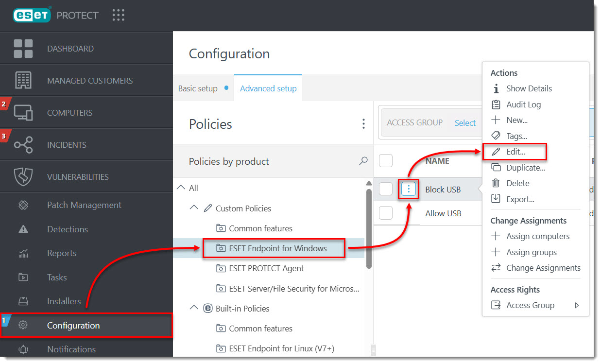Click the Reports chart icon
This screenshot has width=601, height=364.
23,253
